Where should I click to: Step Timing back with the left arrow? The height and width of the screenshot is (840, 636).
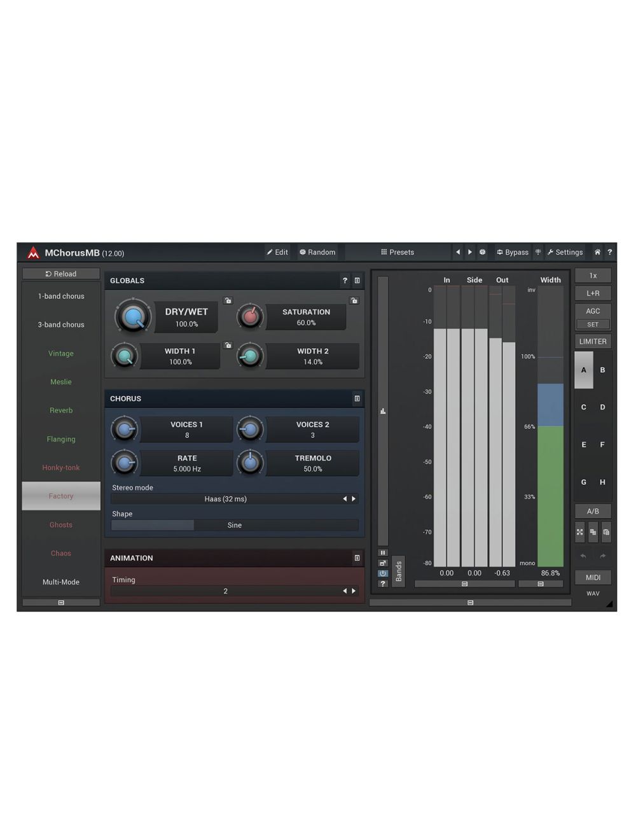click(x=345, y=591)
